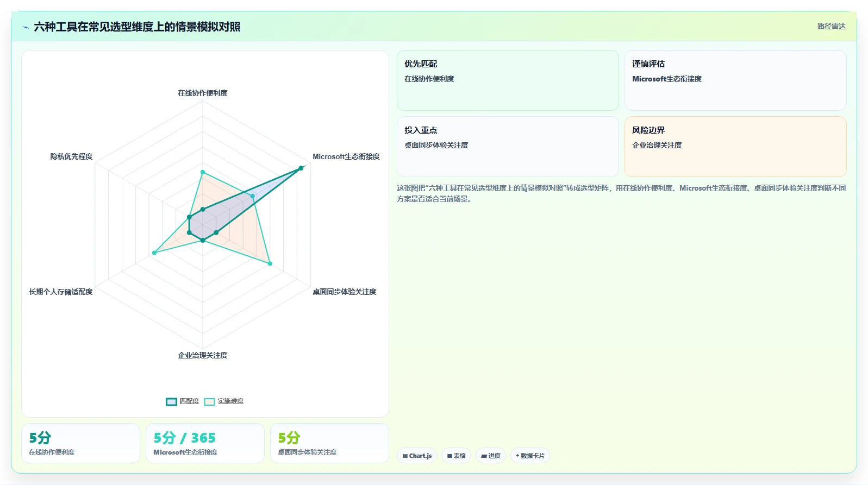
Task: Click the 匹配度 legend text
Action: pyautogui.click(x=189, y=401)
